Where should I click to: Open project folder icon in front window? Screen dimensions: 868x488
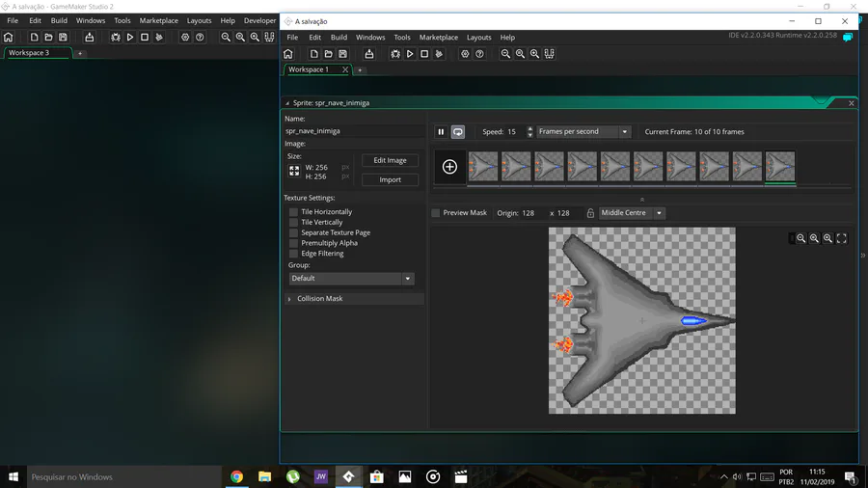(x=328, y=54)
